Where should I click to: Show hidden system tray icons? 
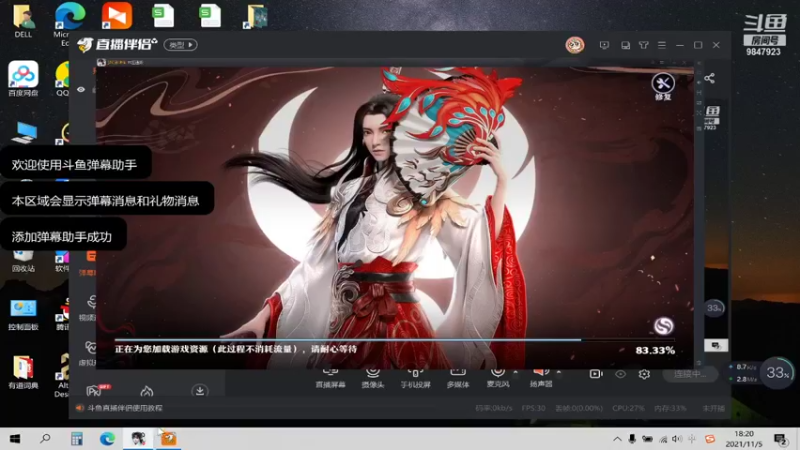(x=617, y=439)
